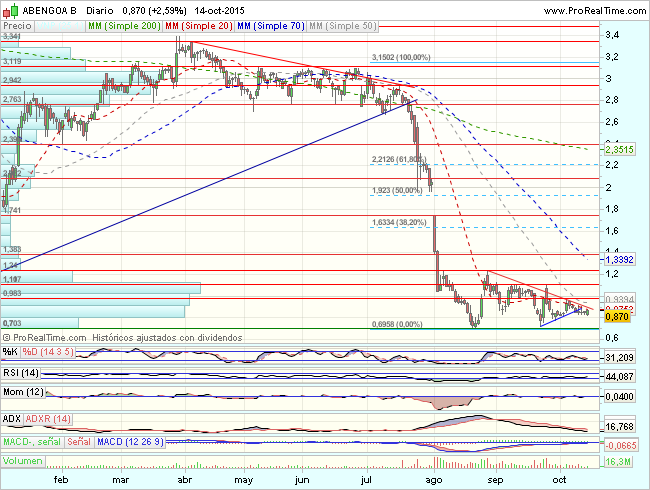Click the yellow 0,870 current price tag
The image size is (650, 490).
(617, 316)
